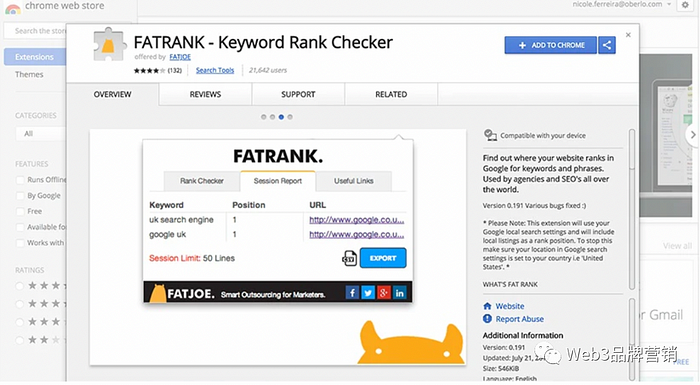Open first google.co.uk URL link
The height and width of the screenshot is (385, 700).
click(x=356, y=220)
